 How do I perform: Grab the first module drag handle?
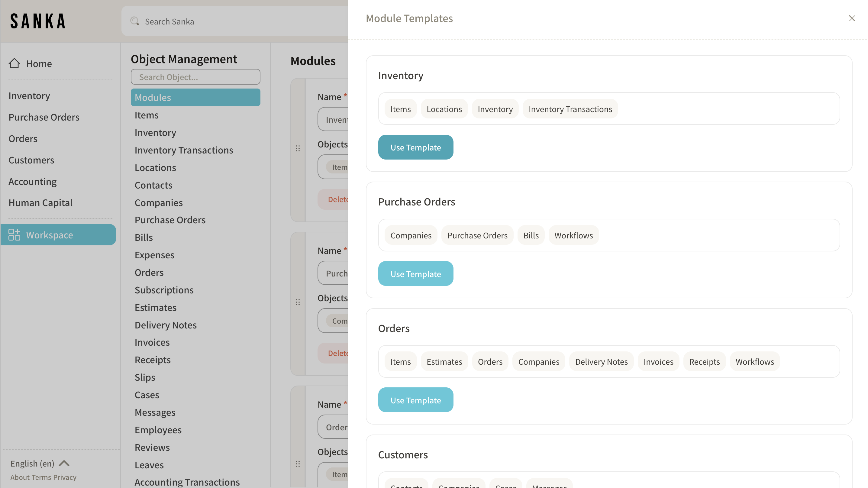tap(298, 148)
